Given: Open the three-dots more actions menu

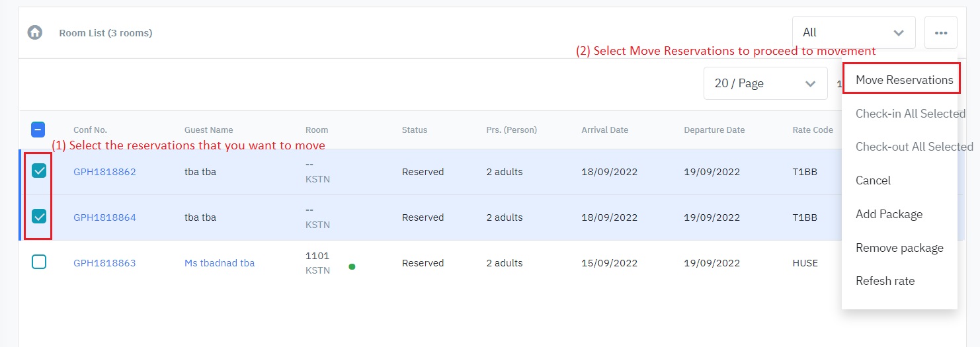Looking at the screenshot, I should [940, 32].
